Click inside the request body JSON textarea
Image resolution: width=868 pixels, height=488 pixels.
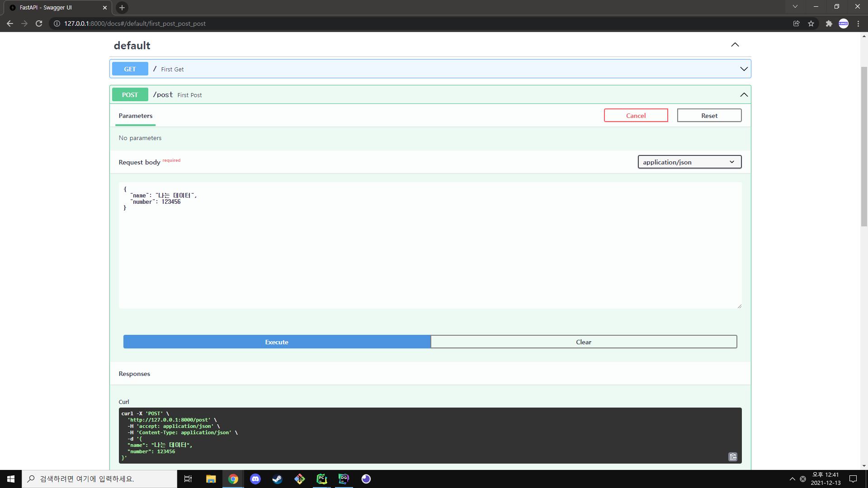pyautogui.click(x=429, y=253)
